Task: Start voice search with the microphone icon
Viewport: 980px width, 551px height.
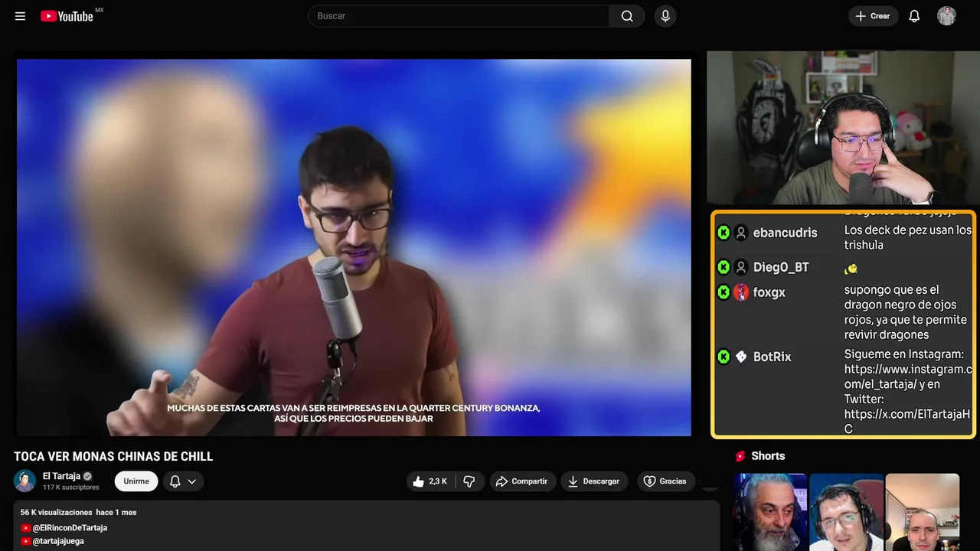Action: (x=665, y=16)
